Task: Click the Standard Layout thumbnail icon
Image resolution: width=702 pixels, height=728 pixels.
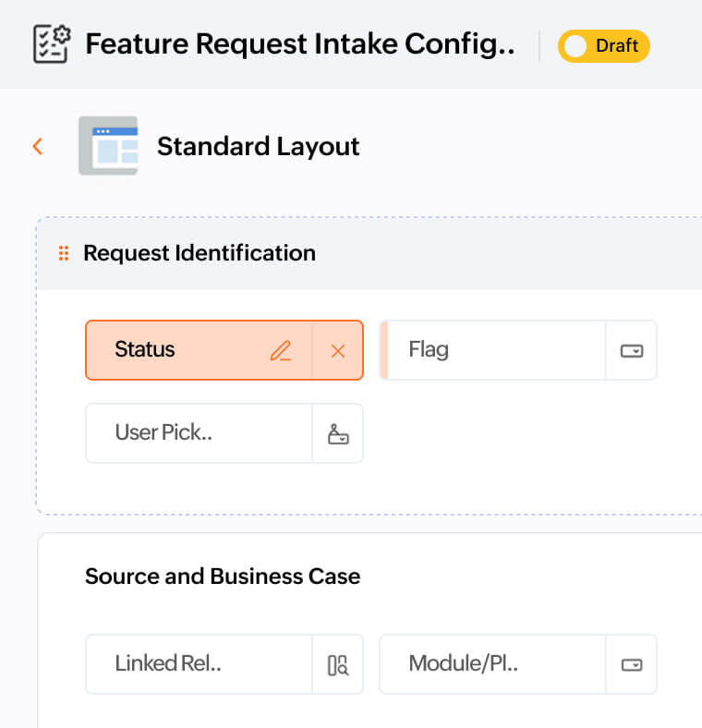Action: 108,146
